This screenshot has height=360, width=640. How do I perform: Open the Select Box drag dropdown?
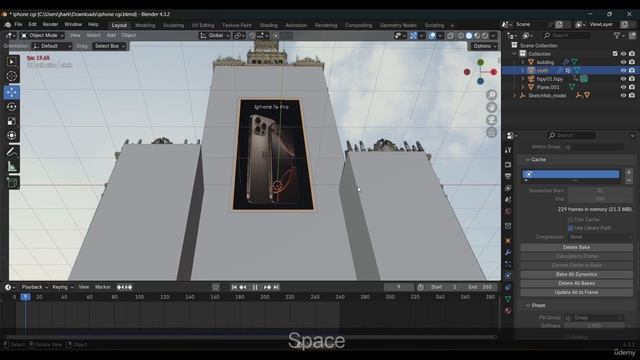click(109, 46)
